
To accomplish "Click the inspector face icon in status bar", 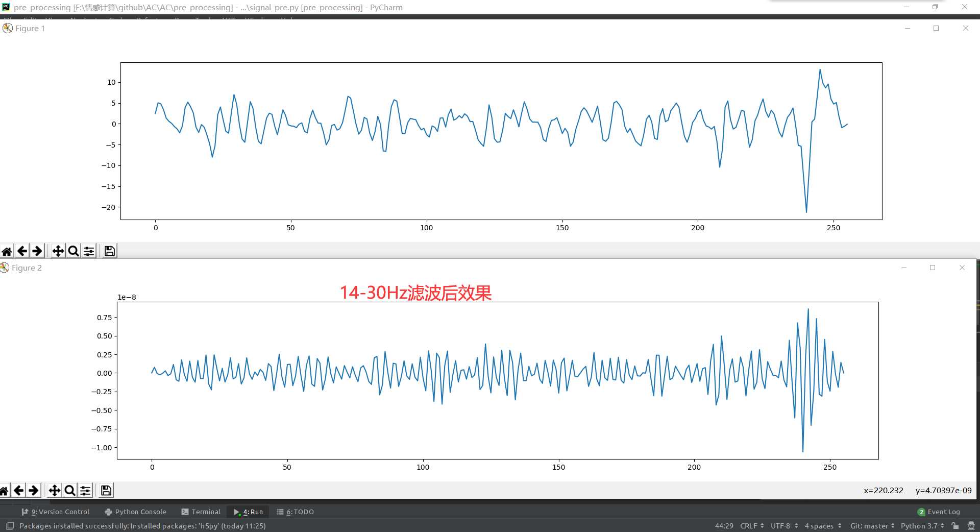I will pyautogui.click(x=971, y=526).
